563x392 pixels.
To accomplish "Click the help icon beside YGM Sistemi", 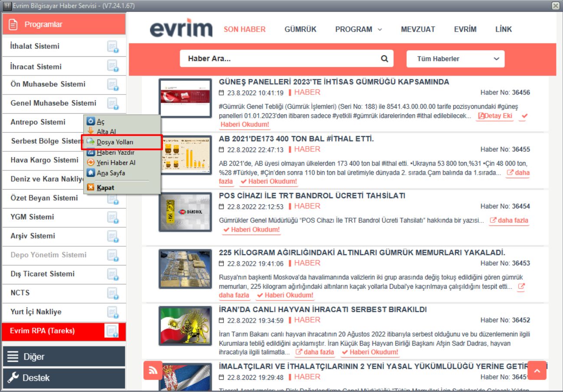I will (113, 217).
